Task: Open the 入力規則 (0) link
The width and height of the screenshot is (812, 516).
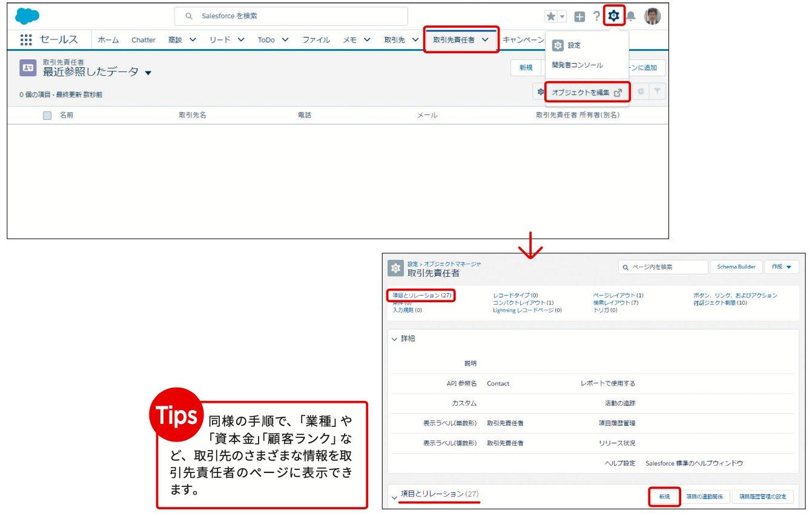Action: click(408, 310)
